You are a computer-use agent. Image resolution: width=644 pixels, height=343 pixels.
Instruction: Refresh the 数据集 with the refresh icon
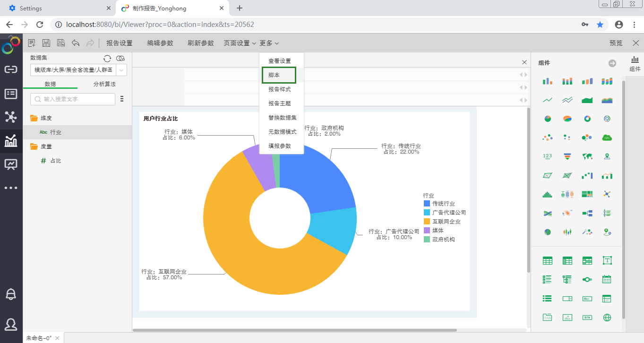point(107,58)
